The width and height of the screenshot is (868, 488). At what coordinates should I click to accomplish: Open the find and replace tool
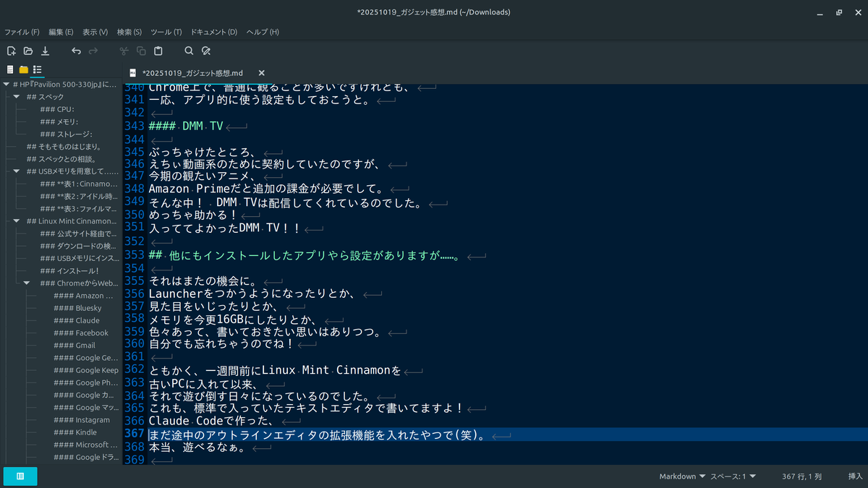pos(206,51)
